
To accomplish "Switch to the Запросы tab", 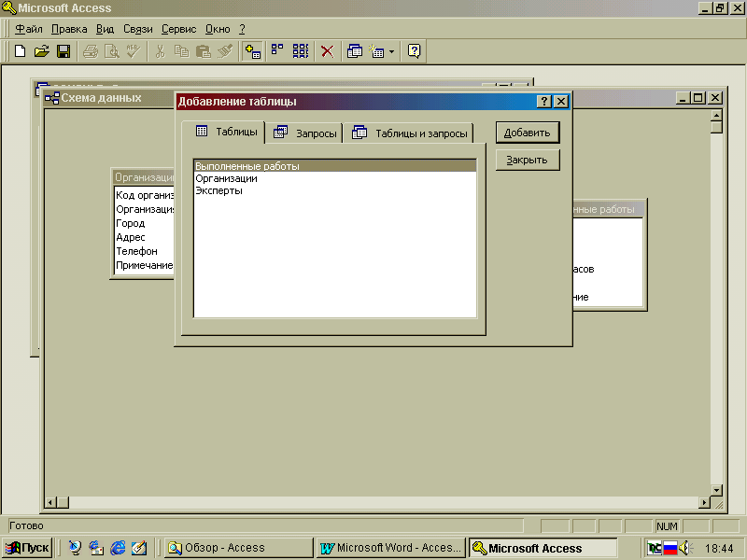I will coord(305,133).
